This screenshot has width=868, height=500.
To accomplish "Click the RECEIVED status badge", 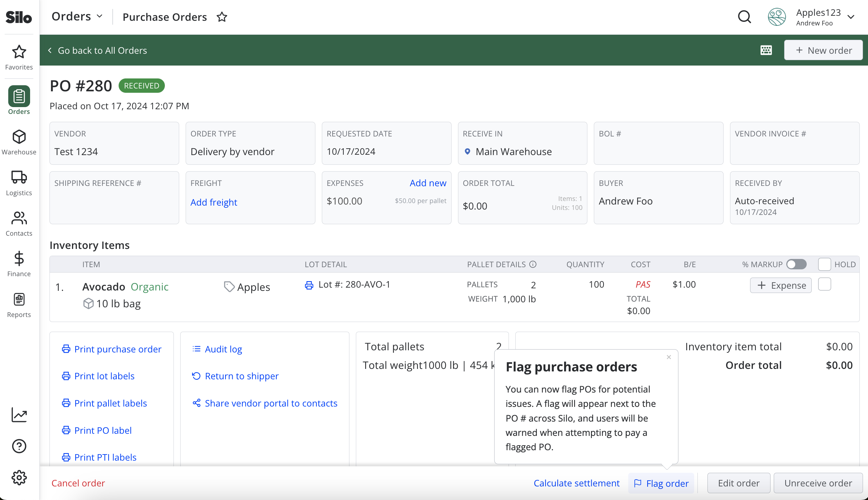I will click(x=142, y=86).
